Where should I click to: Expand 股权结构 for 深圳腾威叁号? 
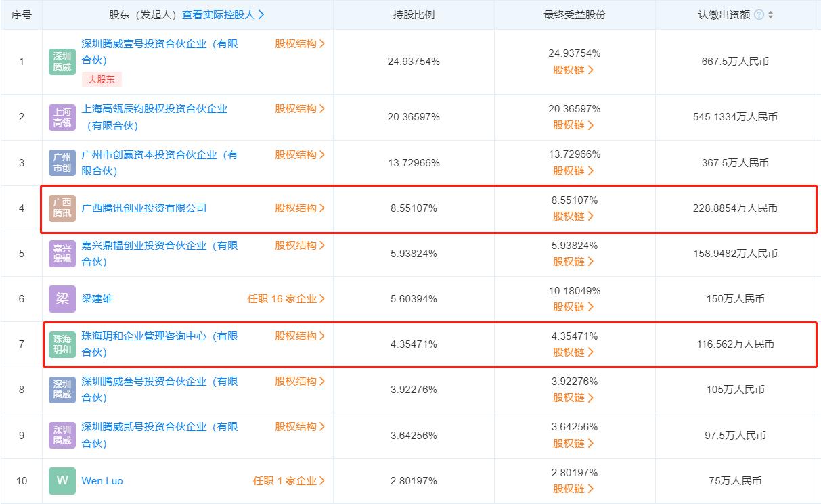pyautogui.click(x=300, y=382)
